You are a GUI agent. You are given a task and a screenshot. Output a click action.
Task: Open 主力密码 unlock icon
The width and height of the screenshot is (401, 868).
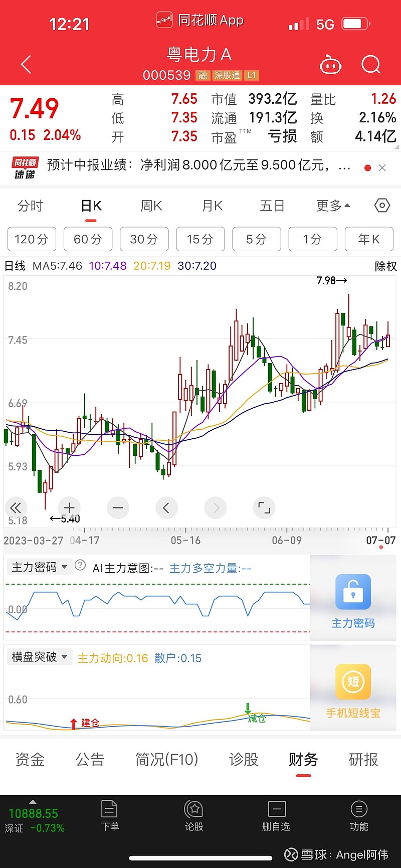tap(353, 592)
